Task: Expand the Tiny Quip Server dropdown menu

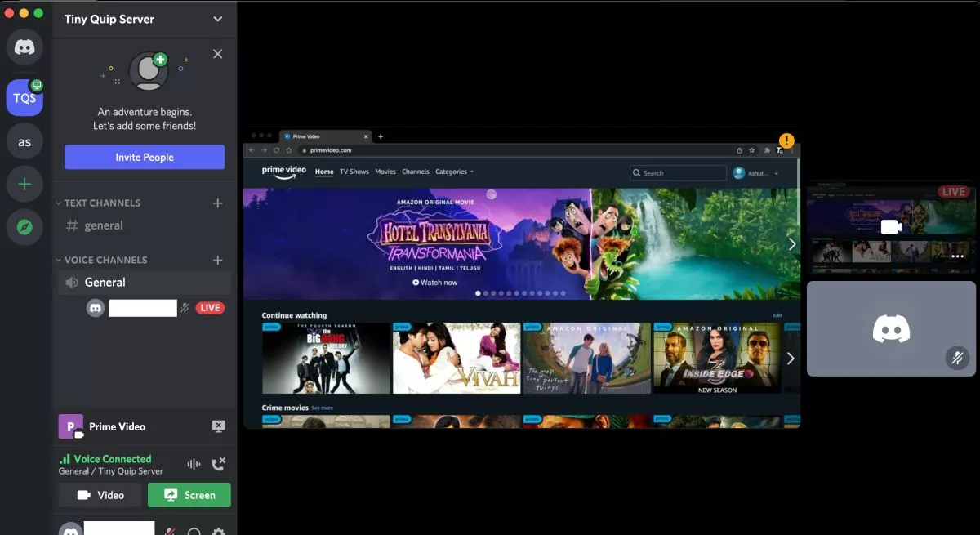Action: (217, 19)
